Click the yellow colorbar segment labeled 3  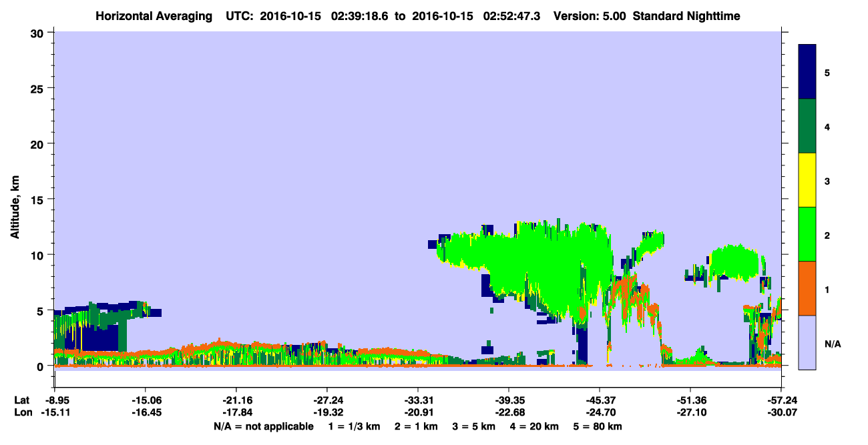coord(807,180)
